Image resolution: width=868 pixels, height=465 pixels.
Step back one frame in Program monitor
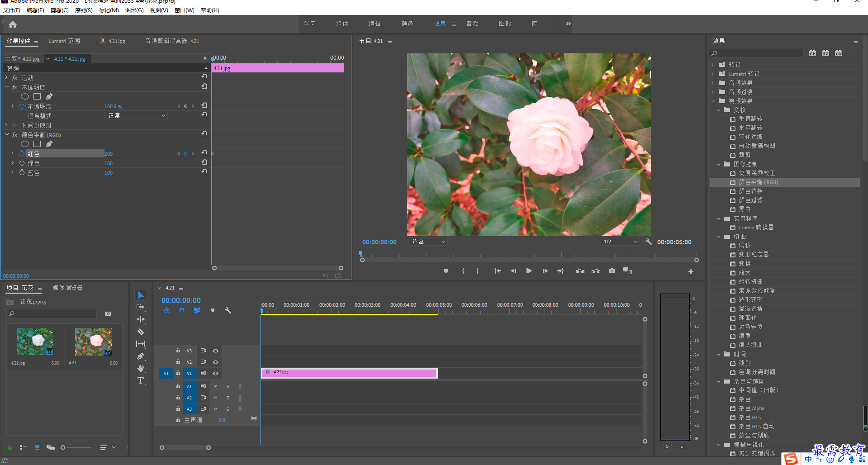[x=513, y=271]
